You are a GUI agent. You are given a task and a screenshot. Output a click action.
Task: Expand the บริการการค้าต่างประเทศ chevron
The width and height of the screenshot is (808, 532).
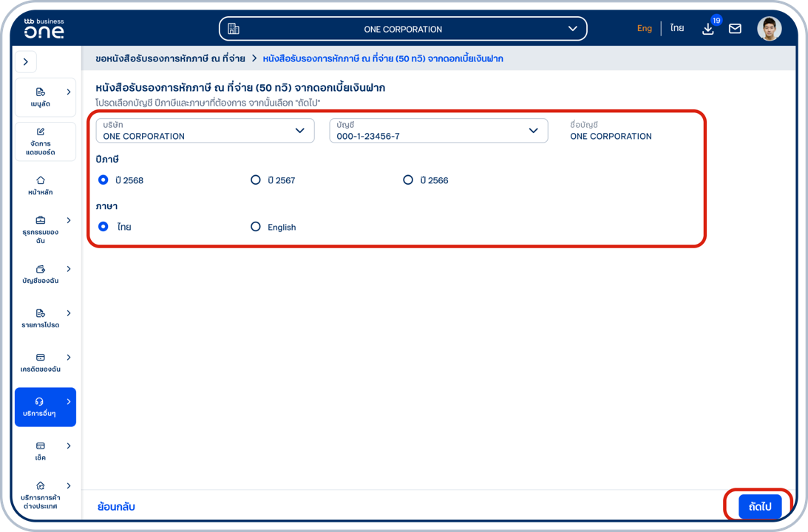(x=69, y=485)
